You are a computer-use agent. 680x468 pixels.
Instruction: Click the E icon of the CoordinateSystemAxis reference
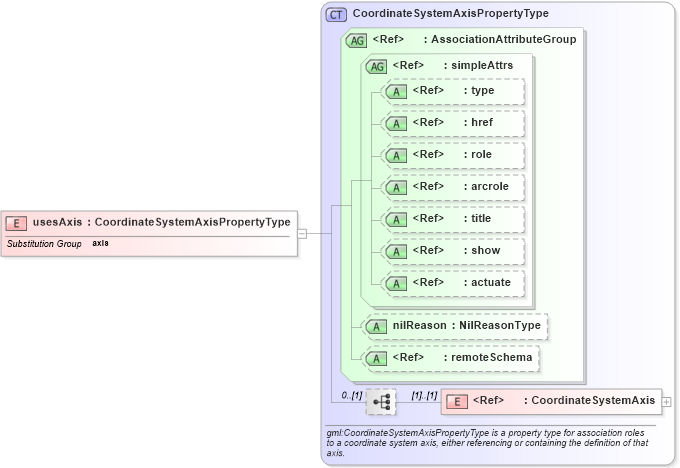(457, 402)
